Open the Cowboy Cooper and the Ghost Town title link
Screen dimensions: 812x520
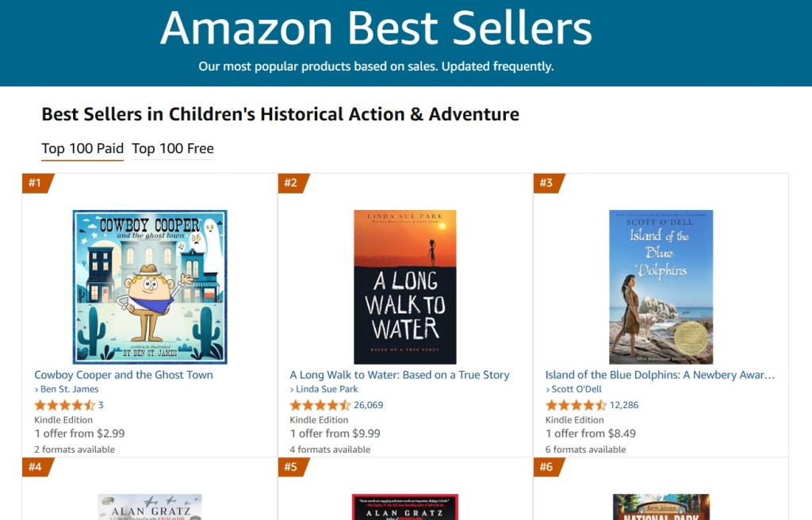(x=124, y=375)
